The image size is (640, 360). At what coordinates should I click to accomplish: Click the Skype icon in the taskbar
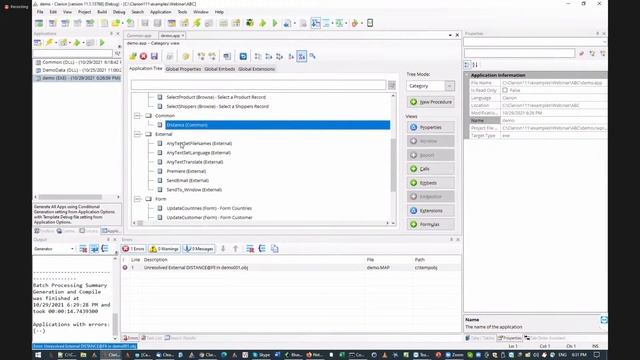(x=262, y=355)
